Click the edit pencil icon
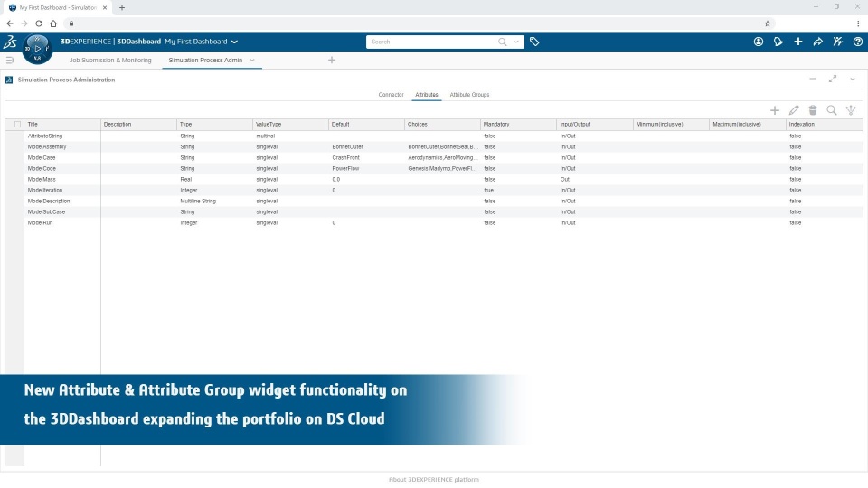 pos(794,110)
